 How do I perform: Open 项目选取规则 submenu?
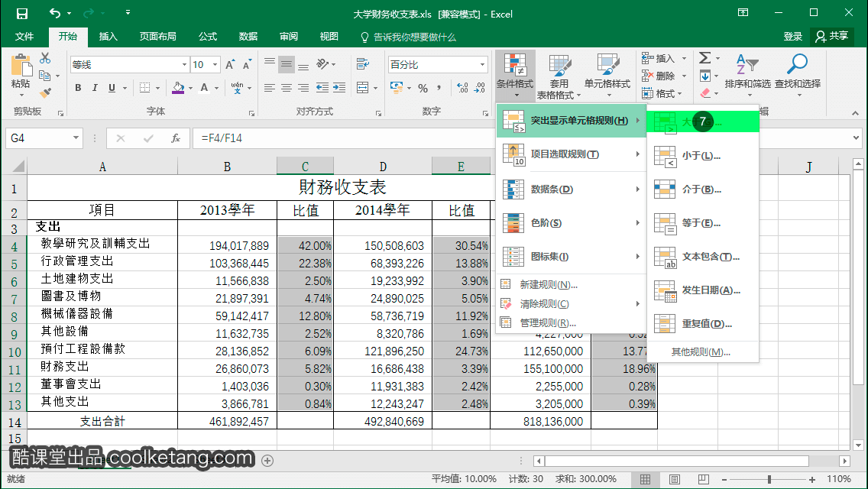pos(571,154)
